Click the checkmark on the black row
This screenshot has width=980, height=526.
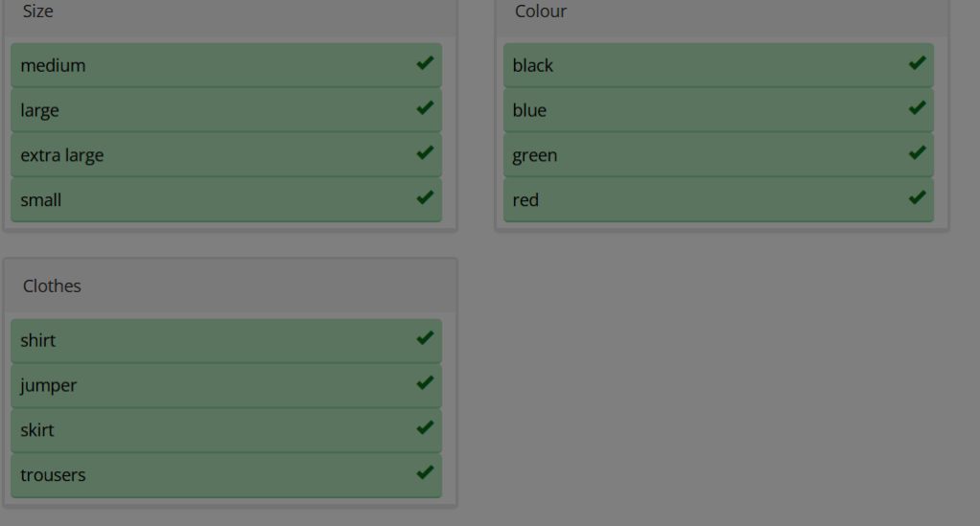[x=917, y=64]
